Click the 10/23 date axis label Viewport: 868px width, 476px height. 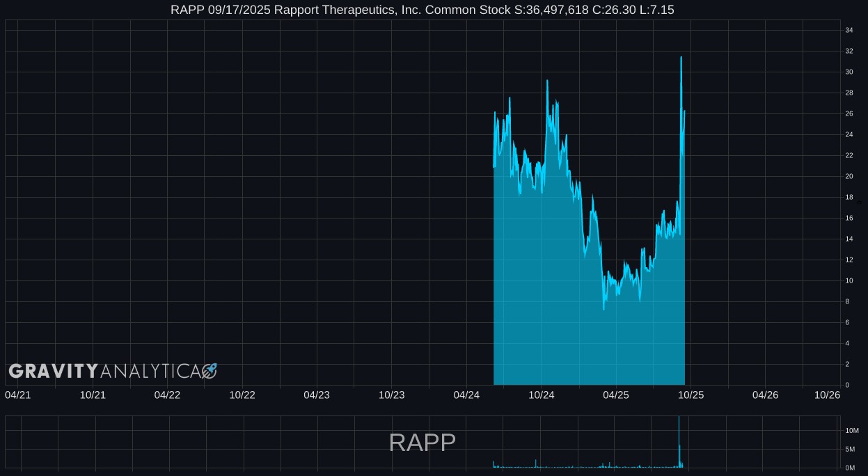click(x=392, y=395)
